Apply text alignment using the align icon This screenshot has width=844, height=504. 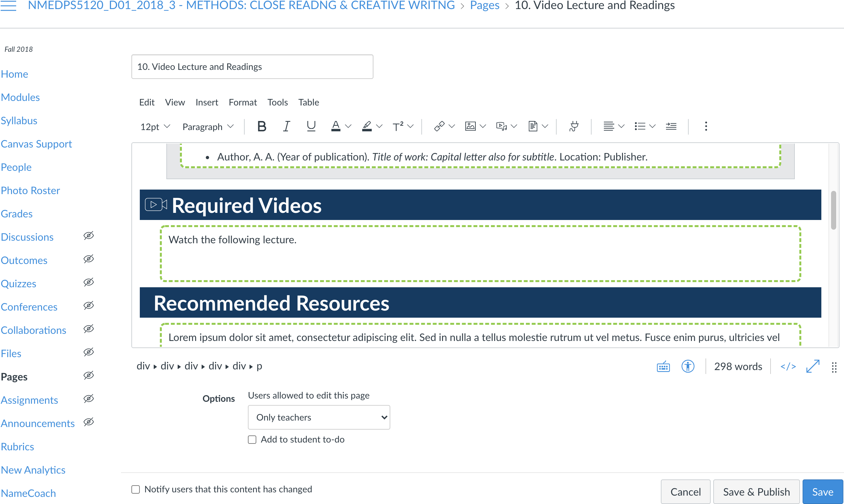(x=608, y=126)
